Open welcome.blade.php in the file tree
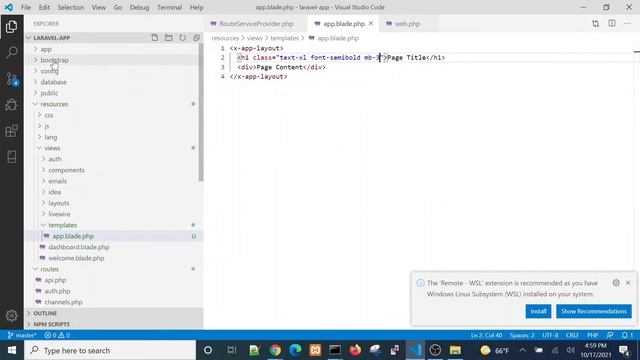 tap(114, 258)
